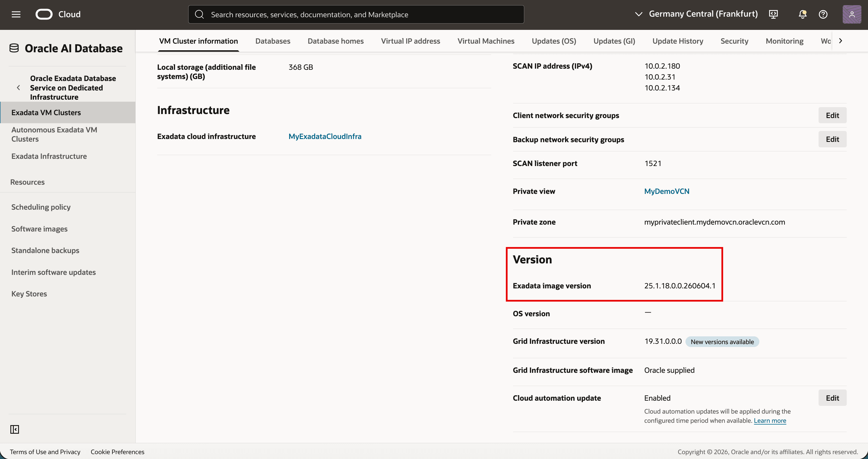Viewport: 868px width, 459px height.
Task: Click the Oracle AI Database title
Action: (x=74, y=48)
